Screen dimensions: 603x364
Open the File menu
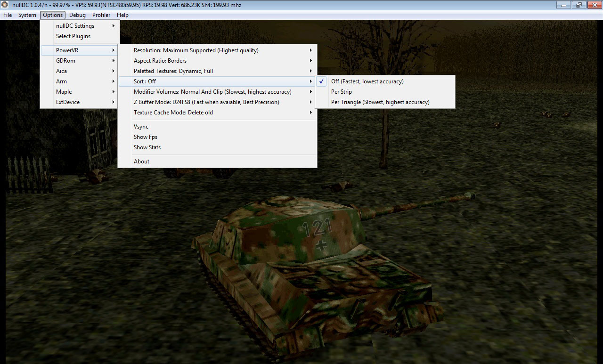(x=8, y=15)
